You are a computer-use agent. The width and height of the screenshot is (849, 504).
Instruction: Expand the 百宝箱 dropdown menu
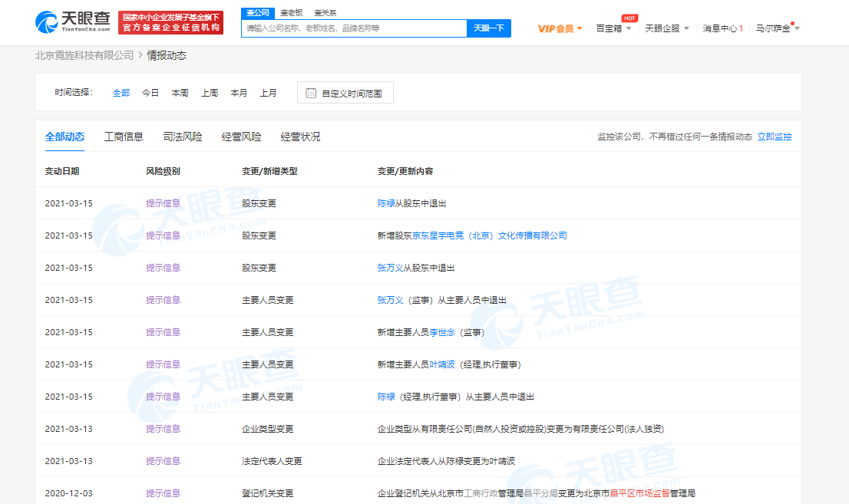point(613,28)
